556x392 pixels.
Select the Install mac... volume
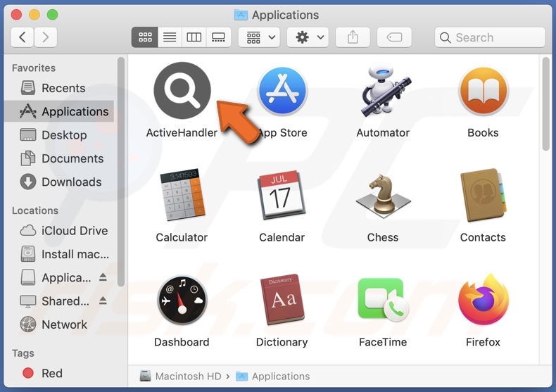coord(58,254)
